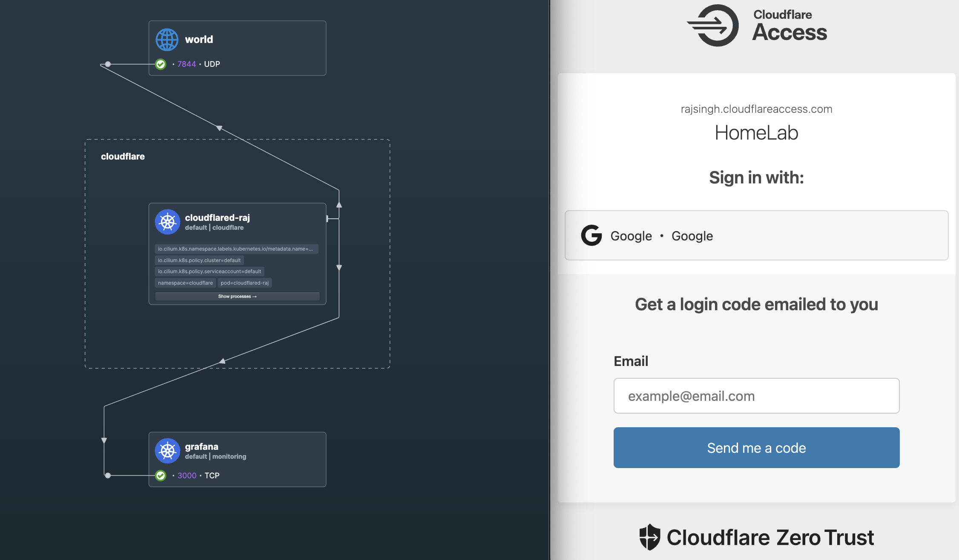Click the connector dot next to world port
959x560 pixels.
108,64
